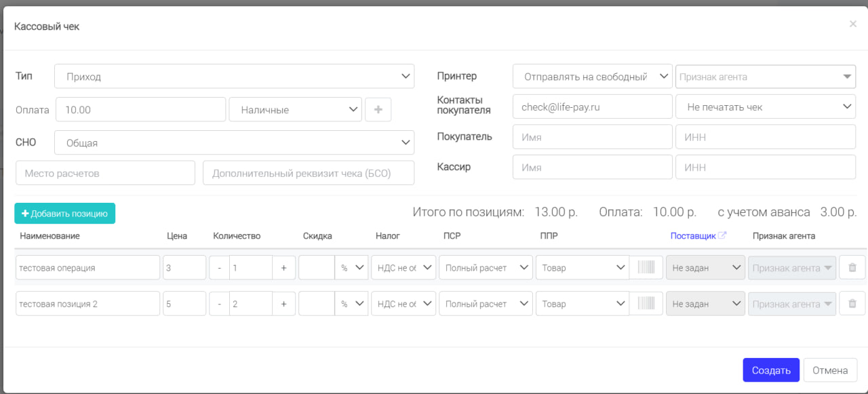Screen dimensions: 868x394
Task: Close the Кассовый чек dialog with X
Action: point(853,24)
